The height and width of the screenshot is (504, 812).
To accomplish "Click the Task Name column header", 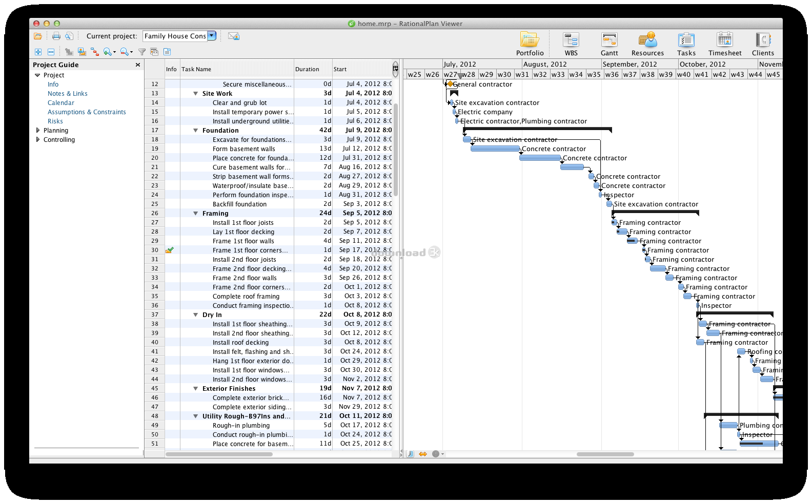I will [236, 69].
